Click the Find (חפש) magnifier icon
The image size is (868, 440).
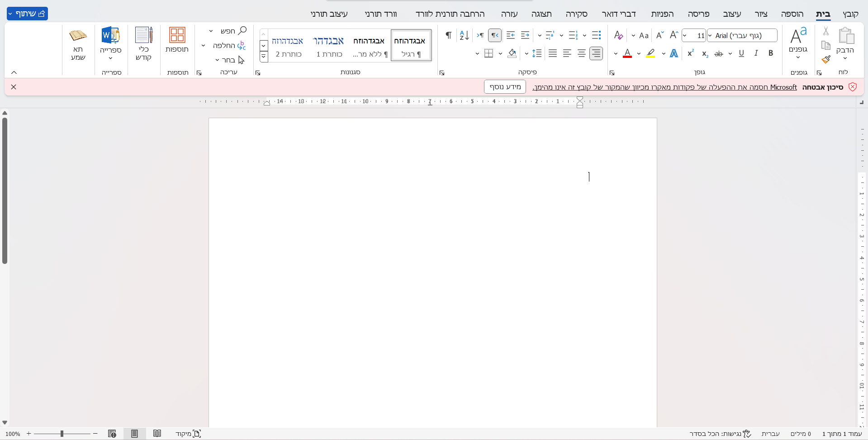coord(242,30)
